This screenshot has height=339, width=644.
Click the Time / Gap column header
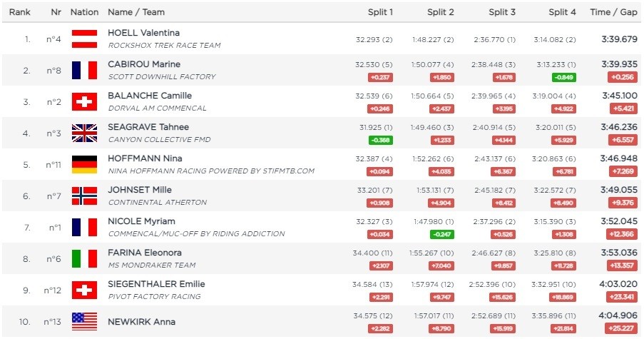613,12
